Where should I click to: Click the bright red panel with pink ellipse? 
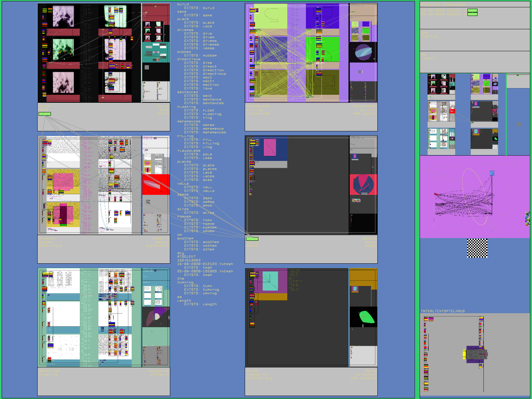(x=156, y=185)
